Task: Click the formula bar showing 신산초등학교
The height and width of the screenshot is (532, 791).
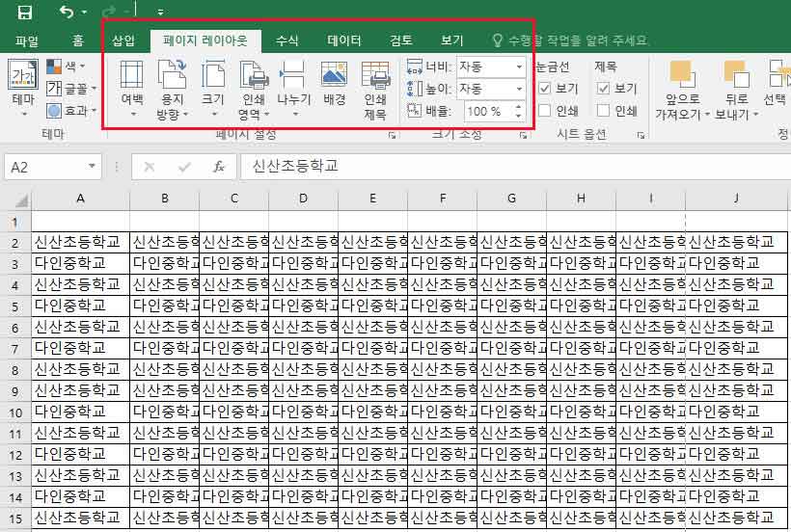Action: point(515,167)
